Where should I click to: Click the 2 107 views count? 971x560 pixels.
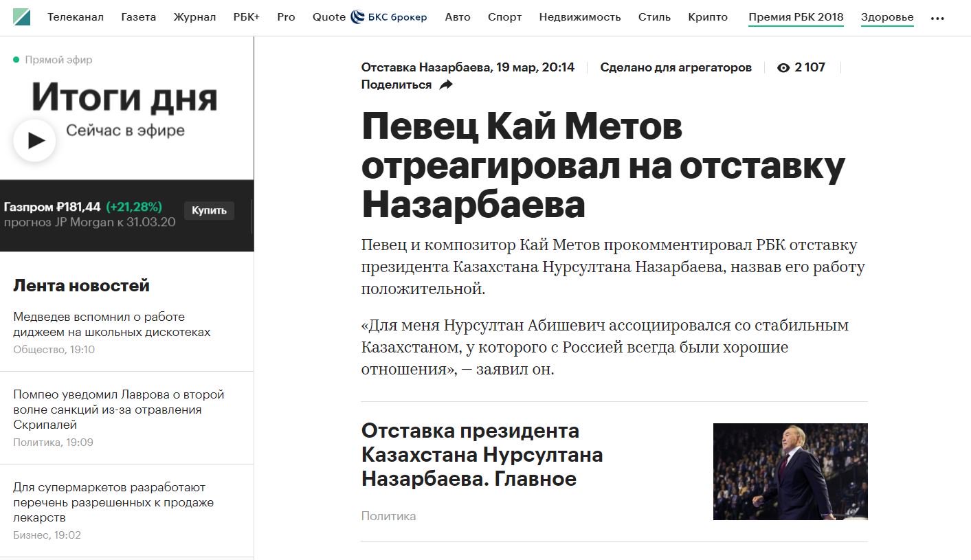point(810,67)
